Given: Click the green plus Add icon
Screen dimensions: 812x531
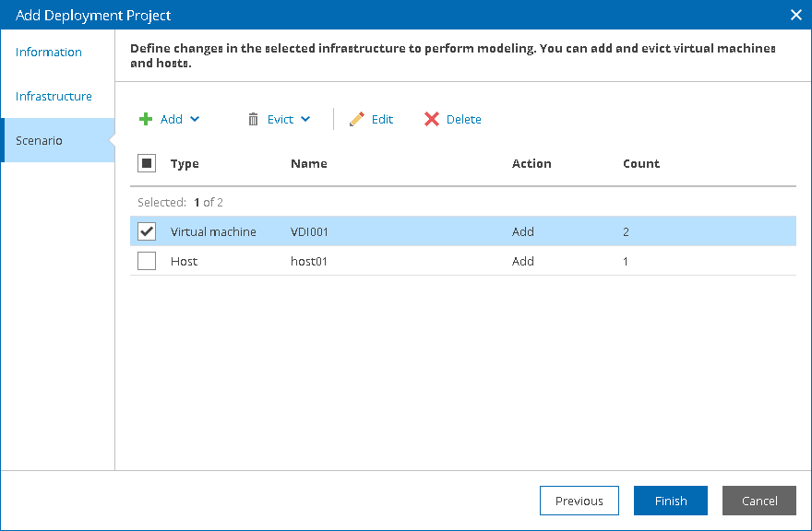Looking at the screenshot, I should 146,119.
